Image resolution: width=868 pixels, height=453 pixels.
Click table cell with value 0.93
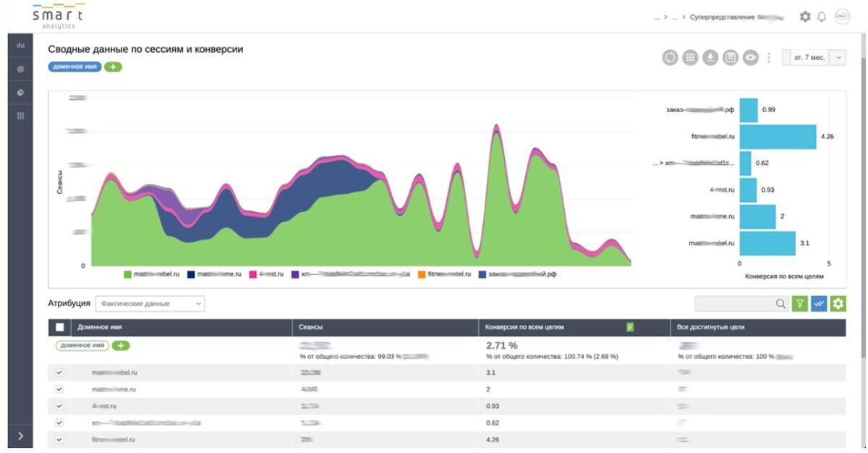click(493, 406)
